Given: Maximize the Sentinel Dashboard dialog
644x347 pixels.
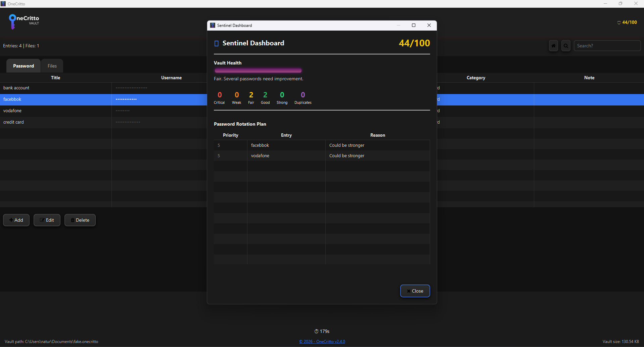Looking at the screenshot, I should [414, 26].
